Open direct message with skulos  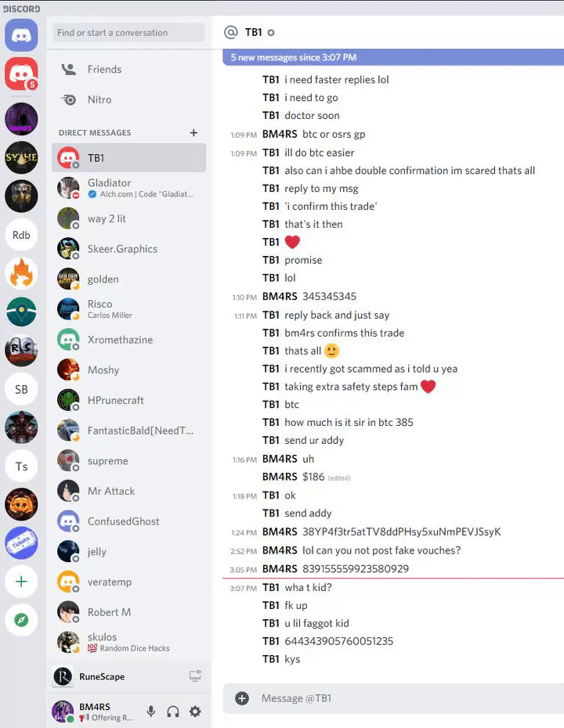point(129,642)
